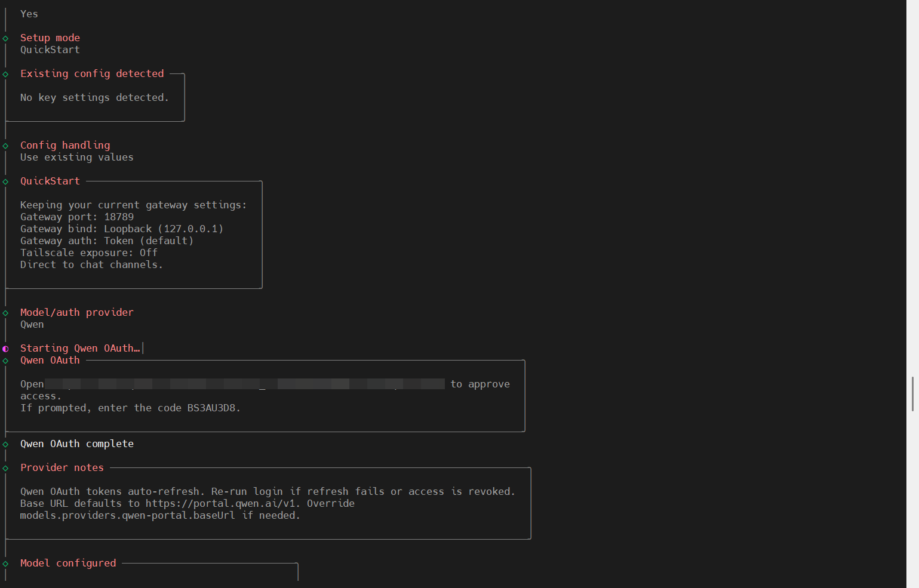
Task: Click 'Tailscale exposure: Off' line
Action: [89, 253]
